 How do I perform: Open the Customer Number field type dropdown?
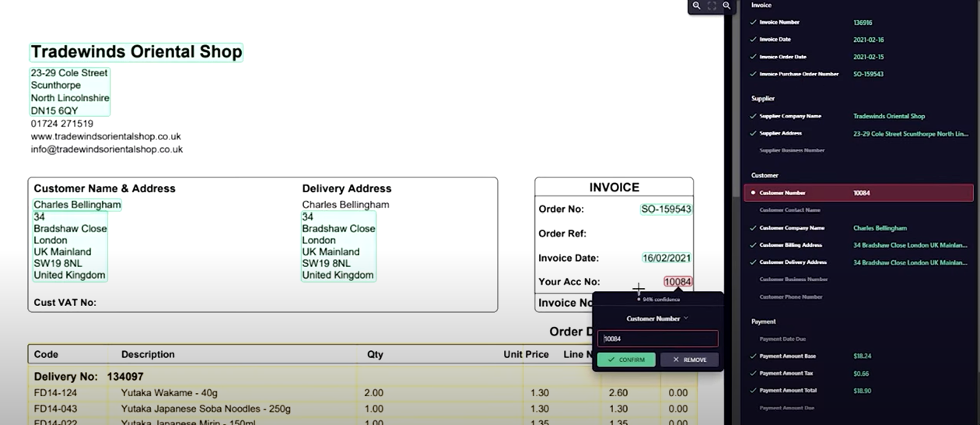[657, 318]
